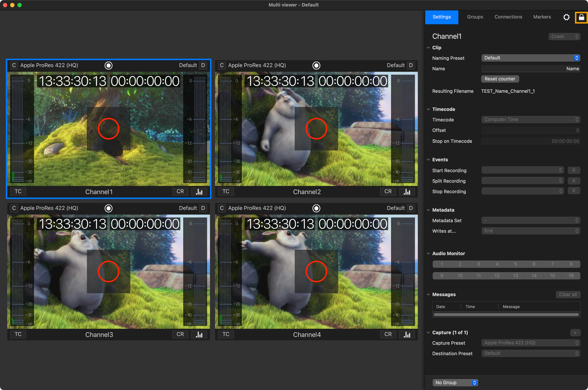Click the C icon on Channel2 header

(222, 65)
